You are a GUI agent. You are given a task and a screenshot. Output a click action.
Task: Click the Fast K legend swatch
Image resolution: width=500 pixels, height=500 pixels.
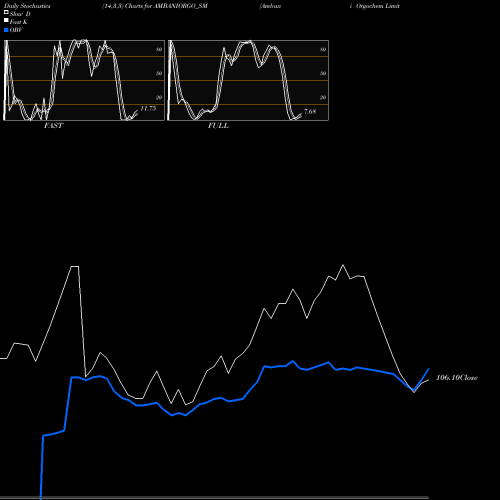click(6, 20)
